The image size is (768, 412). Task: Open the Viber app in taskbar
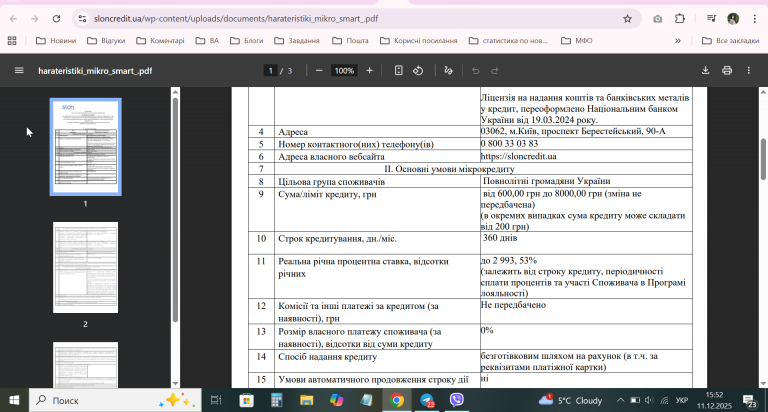pos(456,400)
